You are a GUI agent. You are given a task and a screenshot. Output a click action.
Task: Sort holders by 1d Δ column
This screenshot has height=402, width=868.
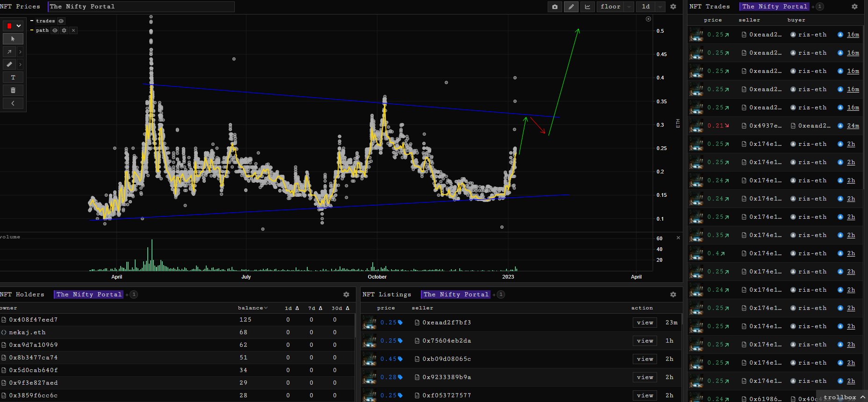(x=292, y=308)
